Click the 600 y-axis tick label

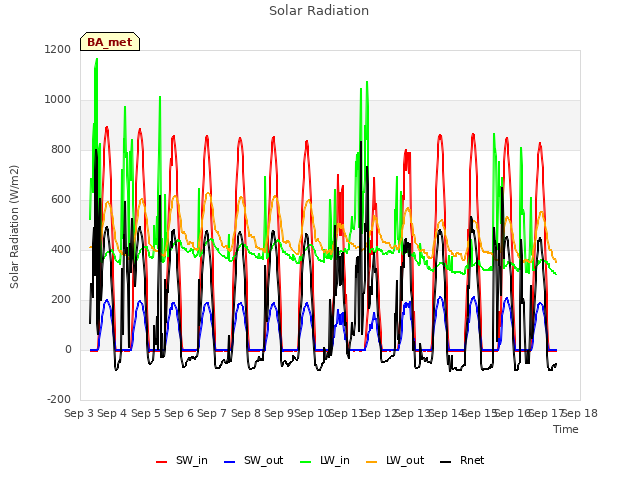coord(61,200)
